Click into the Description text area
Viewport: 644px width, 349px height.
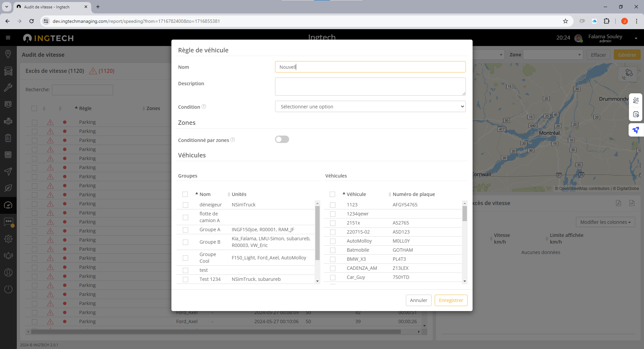[x=370, y=87]
